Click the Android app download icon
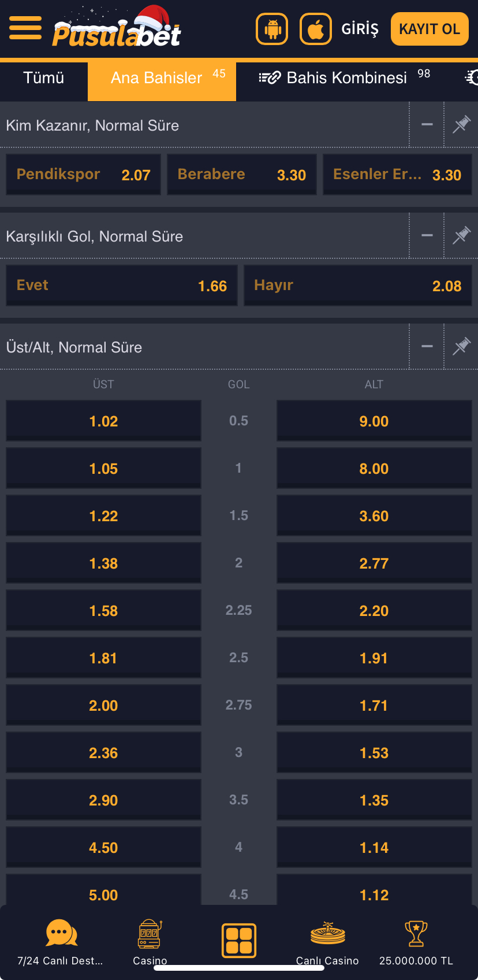This screenshot has width=478, height=980. point(272,27)
